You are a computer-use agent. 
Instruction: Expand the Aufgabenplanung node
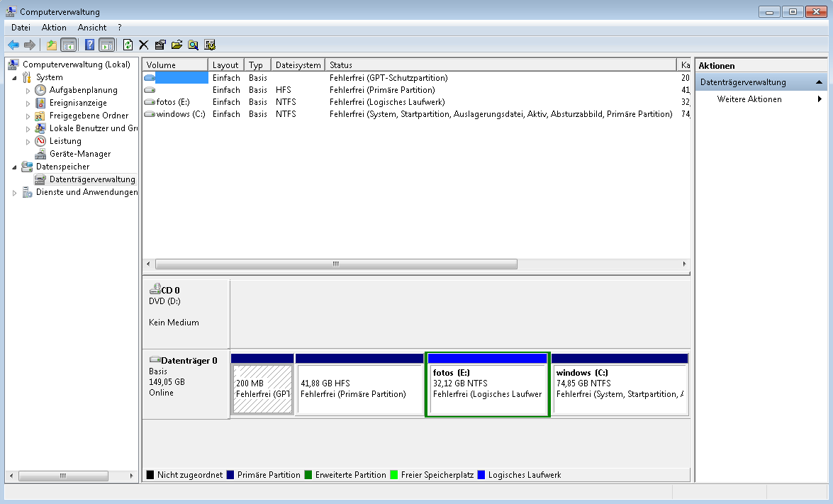tap(28, 91)
